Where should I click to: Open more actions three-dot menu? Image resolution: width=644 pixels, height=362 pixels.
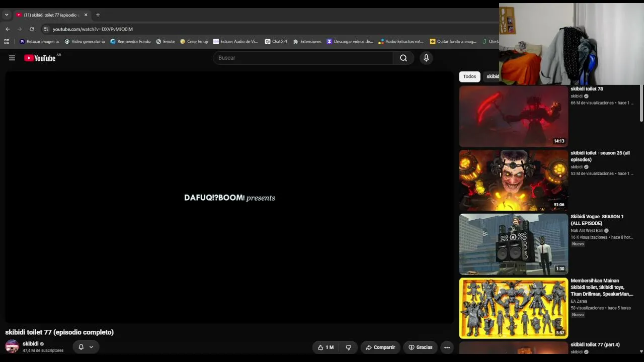tap(447, 347)
